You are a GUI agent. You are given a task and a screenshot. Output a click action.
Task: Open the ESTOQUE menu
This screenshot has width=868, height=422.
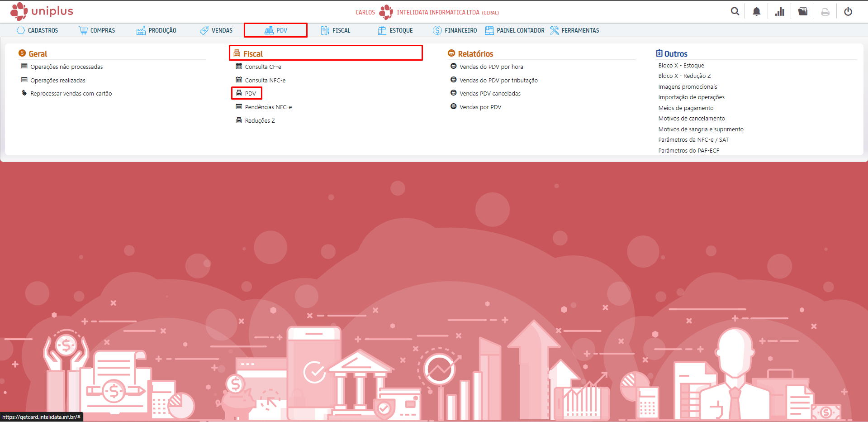pos(395,30)
